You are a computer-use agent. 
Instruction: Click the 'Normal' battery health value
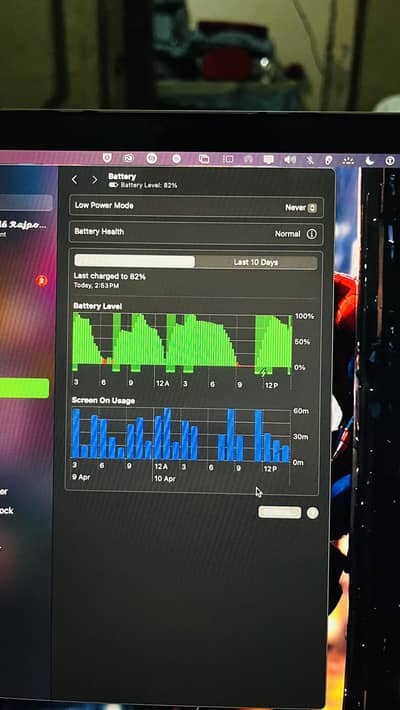click(287, 234)
